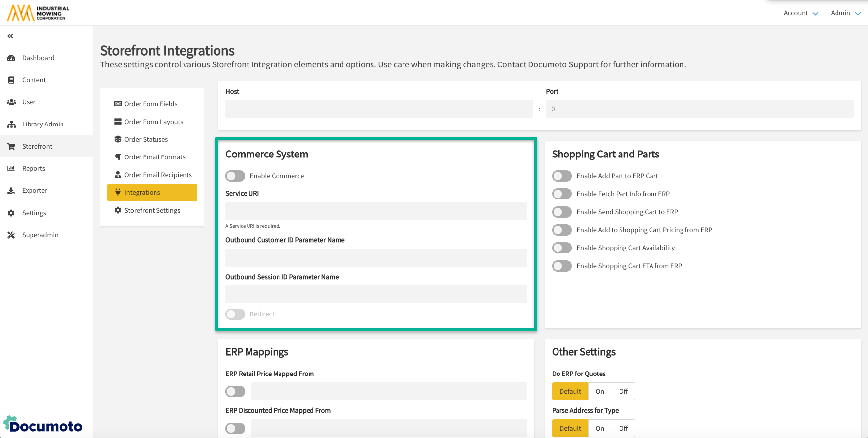This screenshot has width=868, height=438.
Task: Set Parse Address for Type to Off
Action: point(623,429)
